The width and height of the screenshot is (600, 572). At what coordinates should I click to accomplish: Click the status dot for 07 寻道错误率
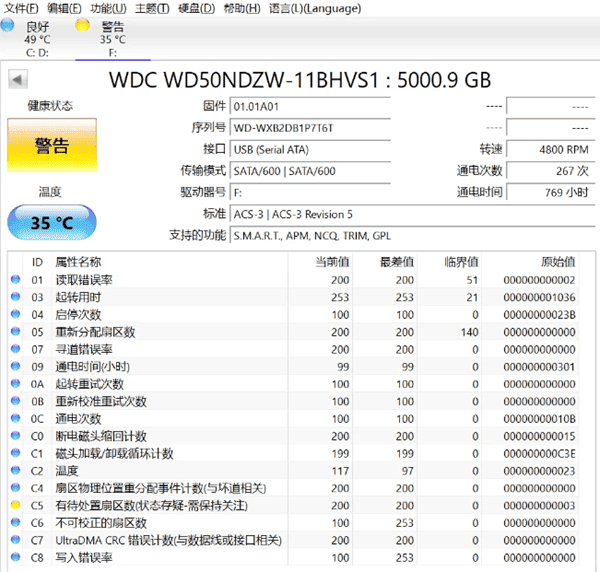[x=16, y=349]
